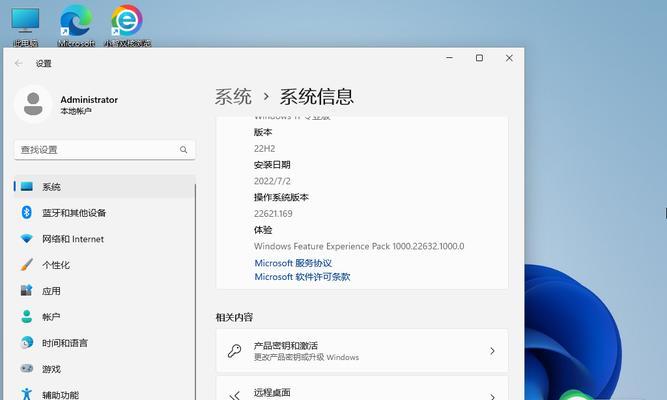Select OS build value 22621.169

pyautogui.click(x=273, y=214)
